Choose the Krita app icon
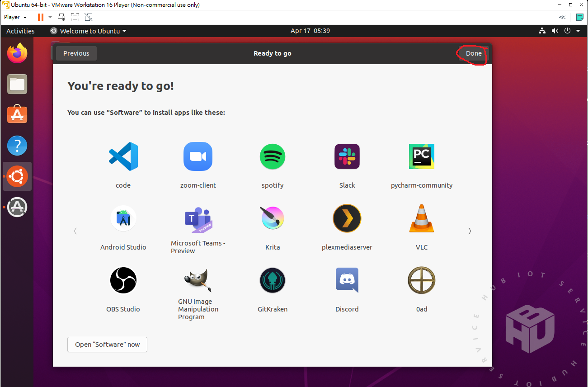 coord(273,218)
